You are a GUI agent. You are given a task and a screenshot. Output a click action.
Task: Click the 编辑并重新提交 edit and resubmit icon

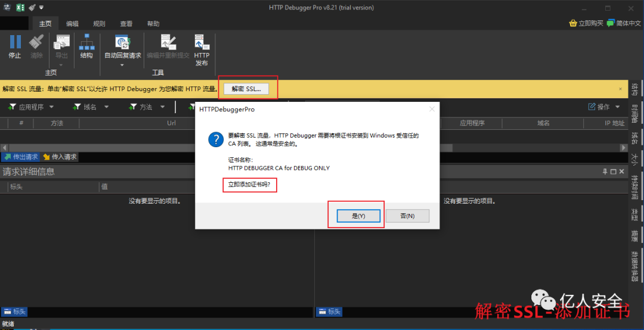[168, 42]
